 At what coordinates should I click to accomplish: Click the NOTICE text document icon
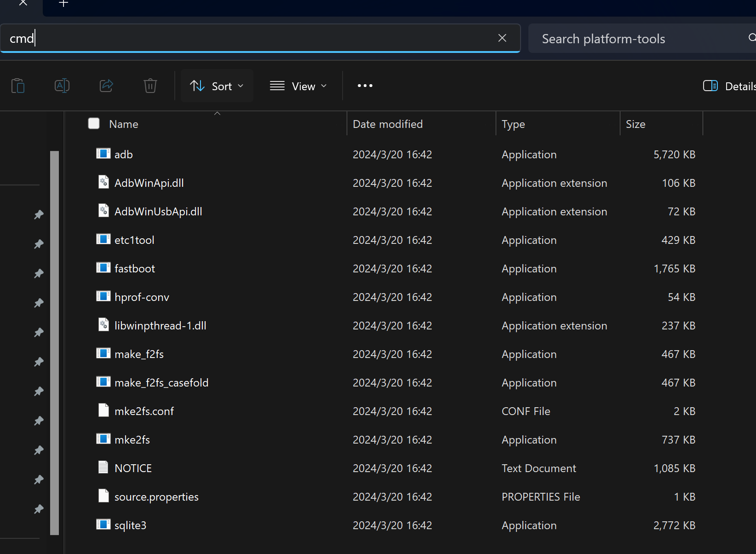[103, 467]
